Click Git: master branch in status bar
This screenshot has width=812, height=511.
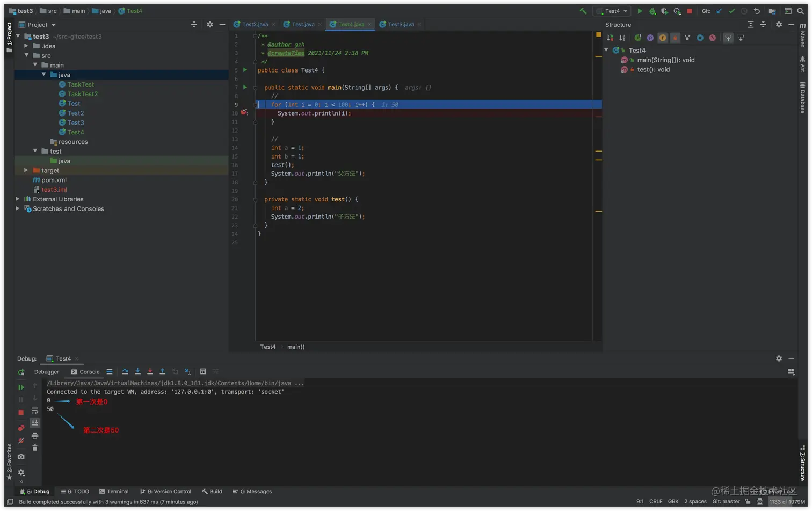click(x=726, y=501)
